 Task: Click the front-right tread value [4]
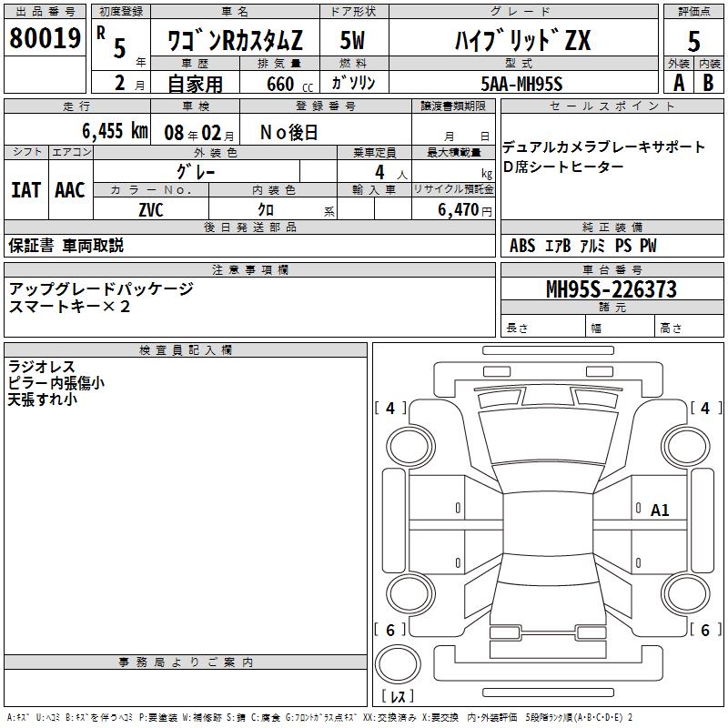pyautogui.click(x=706, y=409)
